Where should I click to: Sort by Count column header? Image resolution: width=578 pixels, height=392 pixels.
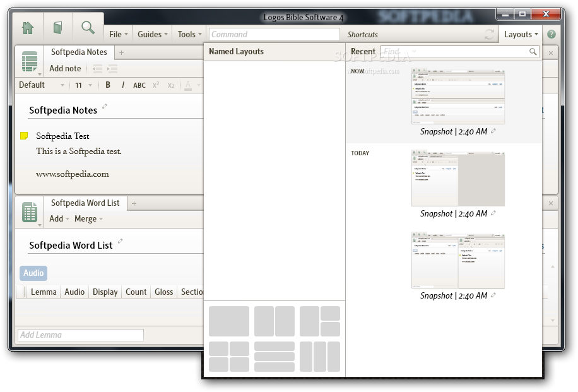click(136, 292)
